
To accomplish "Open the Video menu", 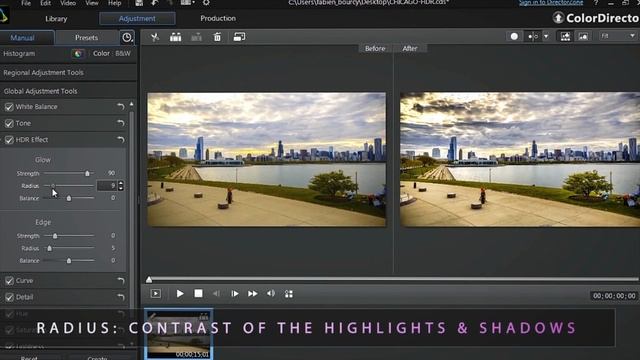I will tap(68, 3).
